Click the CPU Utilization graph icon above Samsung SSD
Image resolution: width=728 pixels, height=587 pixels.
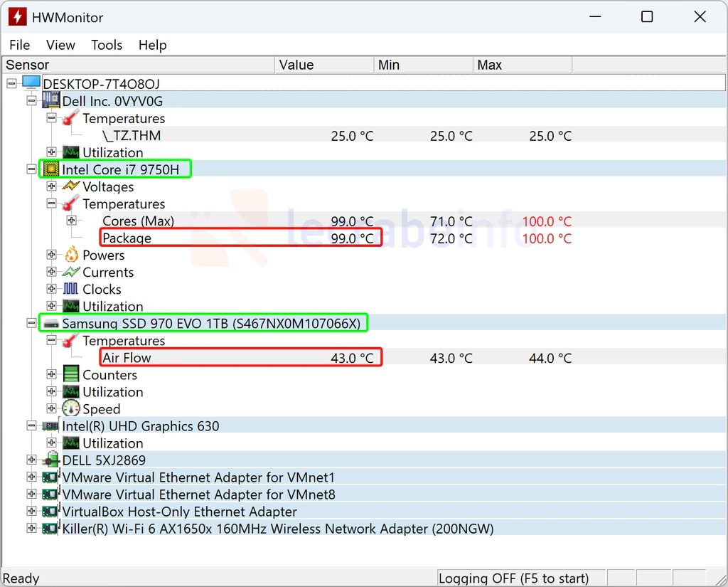[x=71, y=306]
